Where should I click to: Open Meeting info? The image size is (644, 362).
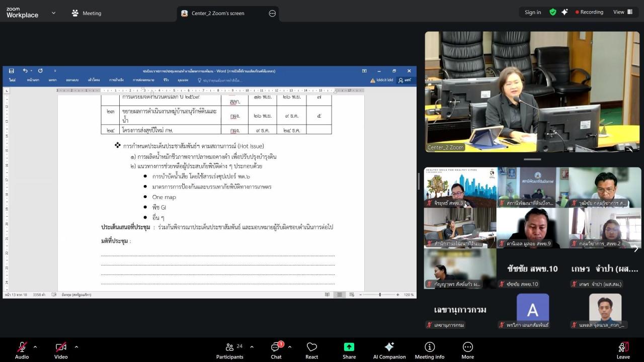tap(429, 350)
